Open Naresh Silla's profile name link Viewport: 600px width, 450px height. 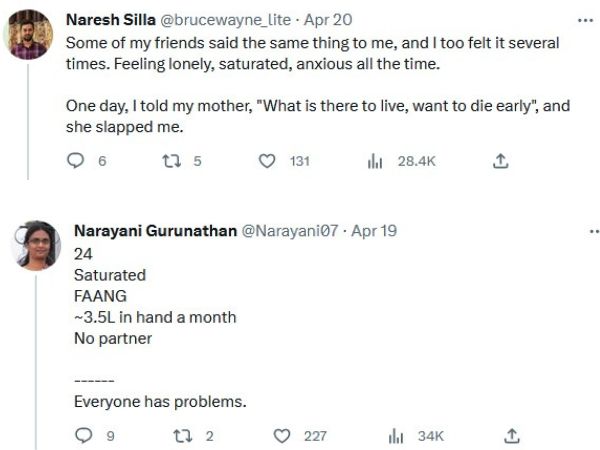click(x=110, y=19)
